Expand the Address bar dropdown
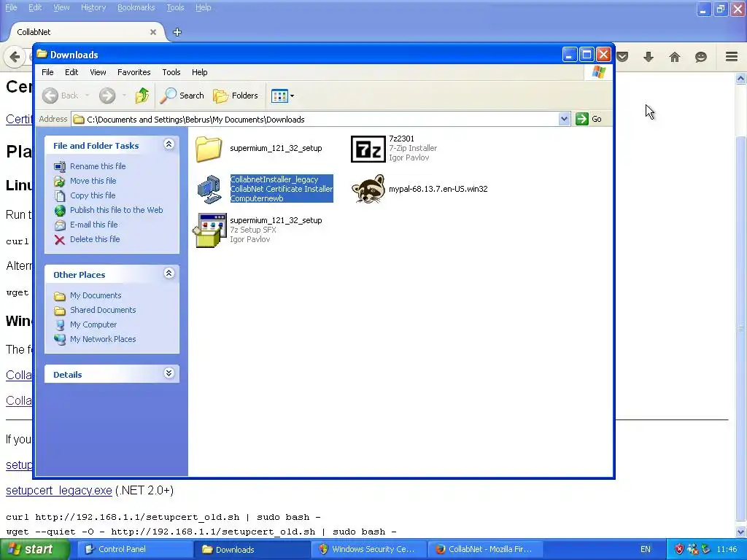Screen dimensions: 747x560 564,119
